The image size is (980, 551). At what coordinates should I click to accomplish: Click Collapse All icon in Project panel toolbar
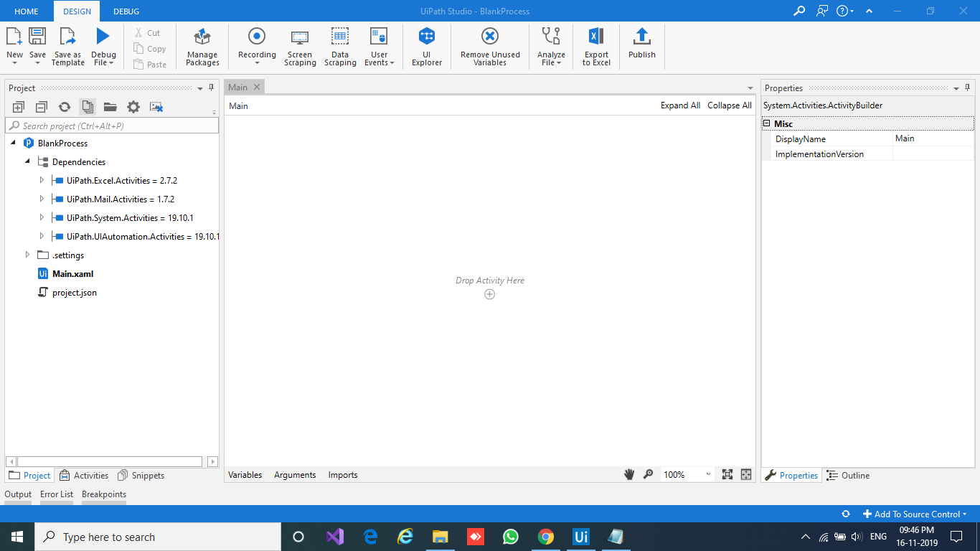click(42, 107)
